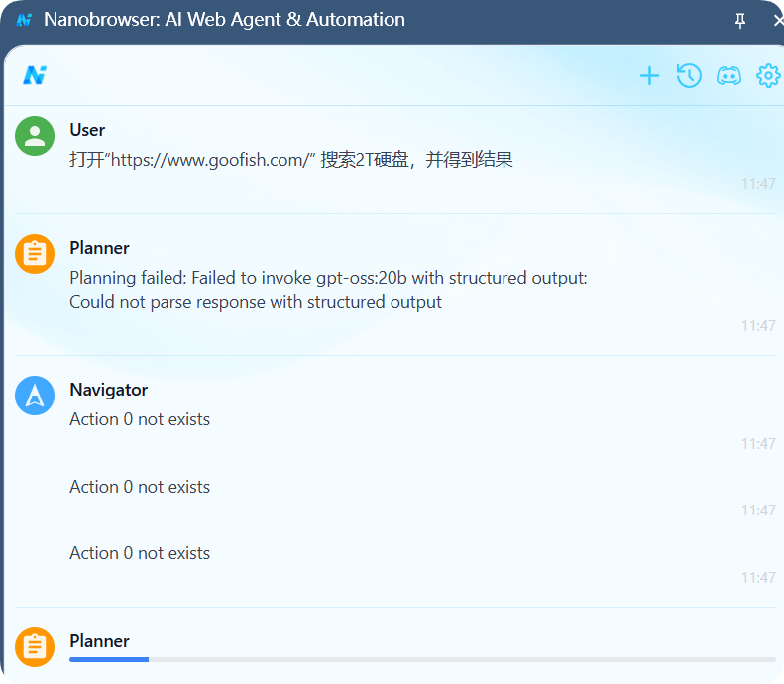Open the chat history clock icon

tap(689, 75)
